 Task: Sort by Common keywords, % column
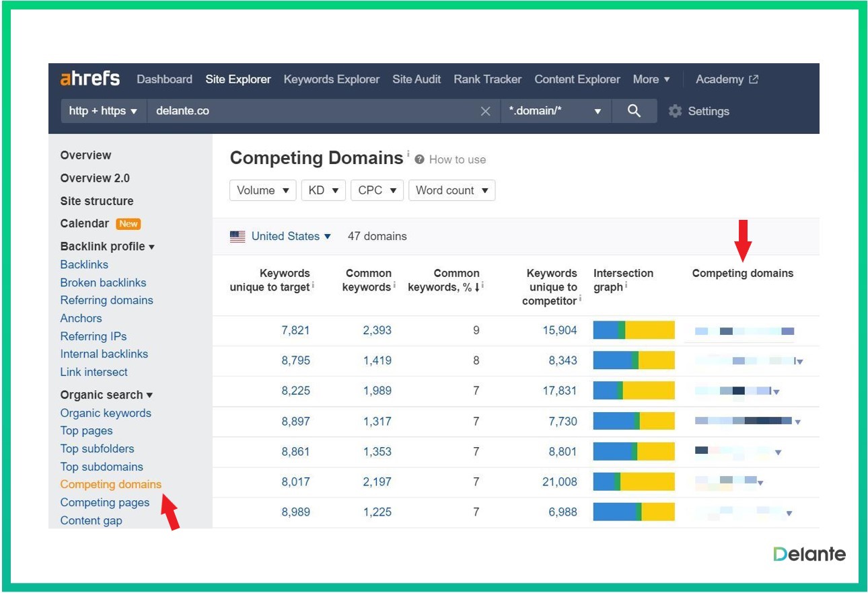pos(445,280)
